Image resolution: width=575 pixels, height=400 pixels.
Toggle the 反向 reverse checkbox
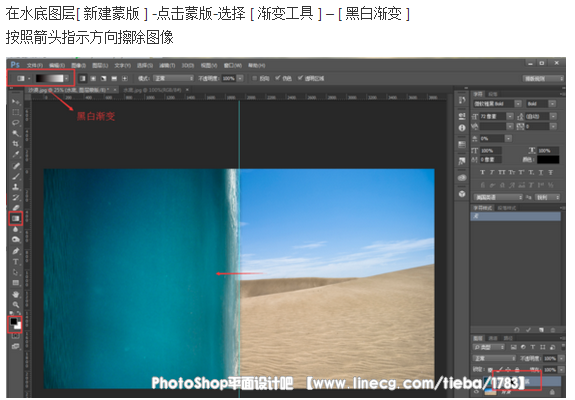254,78
